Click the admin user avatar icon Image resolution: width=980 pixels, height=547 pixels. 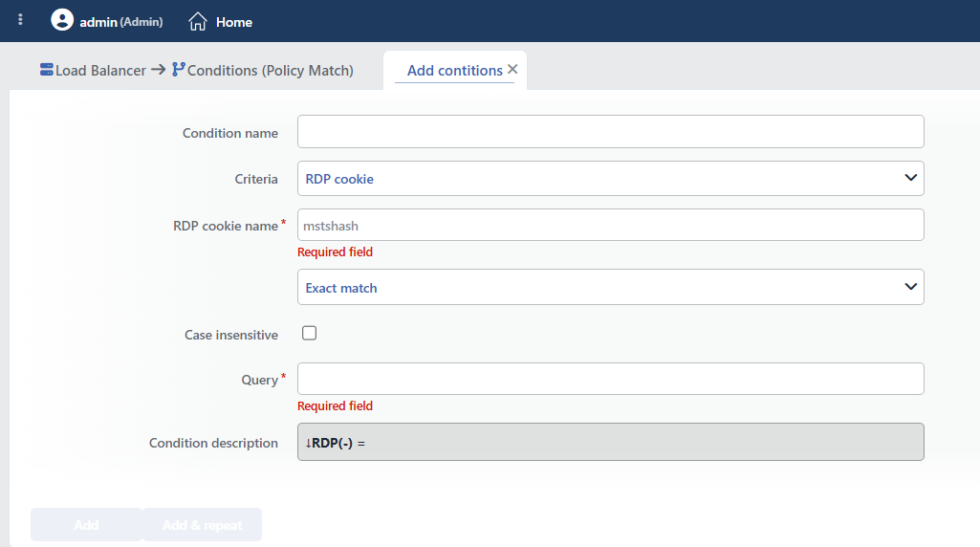pyautogui.click(x=62, y=20)
